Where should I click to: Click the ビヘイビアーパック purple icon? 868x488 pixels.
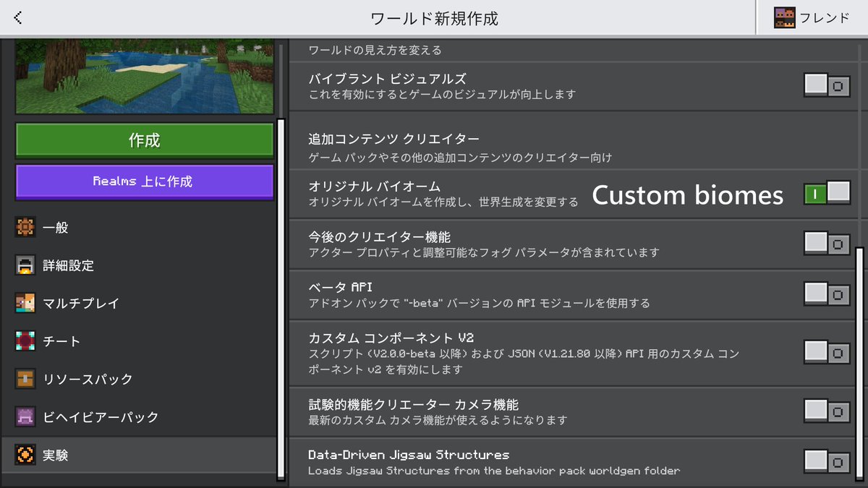(25, 417)
